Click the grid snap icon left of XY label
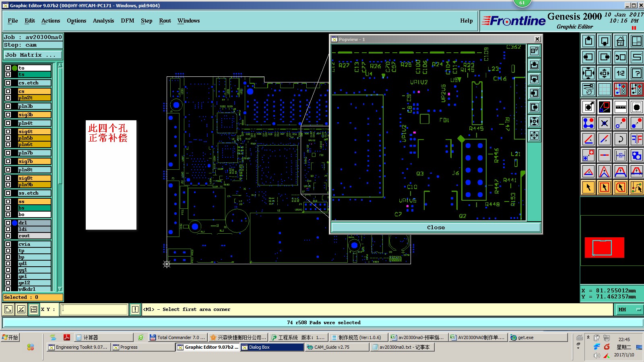Image resolution: width=644 pixels, height=362 pixels. pyautogui.click(x=34, y=309)
